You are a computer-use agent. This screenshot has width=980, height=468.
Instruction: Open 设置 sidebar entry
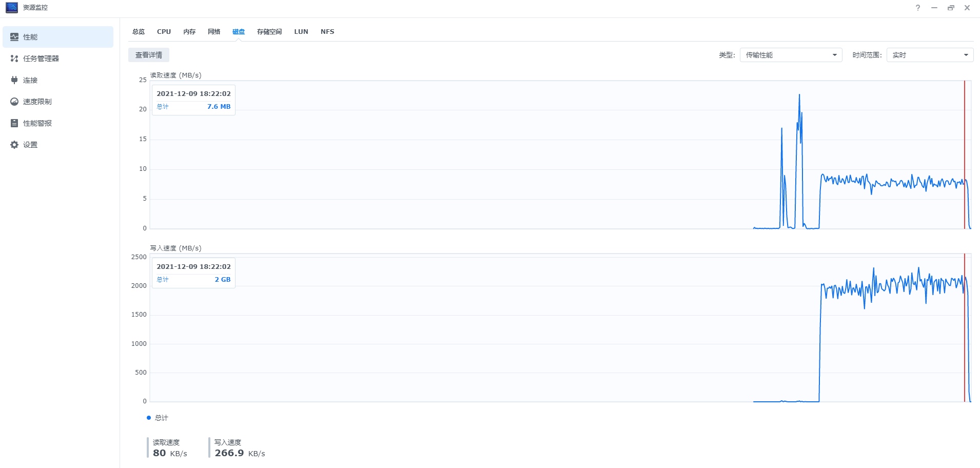(58, 145)
